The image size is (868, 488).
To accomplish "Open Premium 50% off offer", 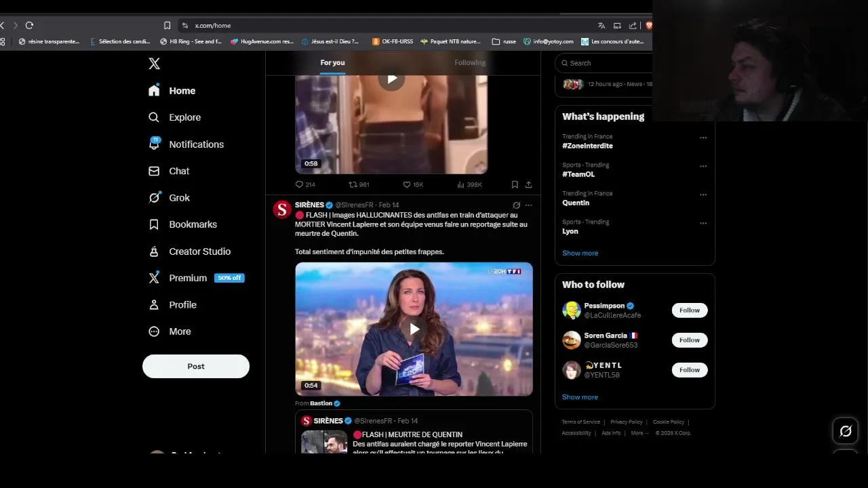I will 197,278.
